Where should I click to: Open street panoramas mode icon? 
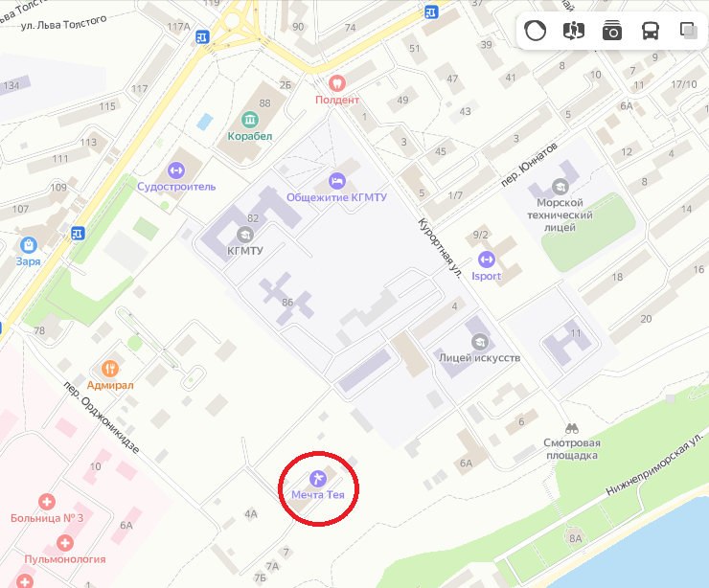[x=573, y=31]
